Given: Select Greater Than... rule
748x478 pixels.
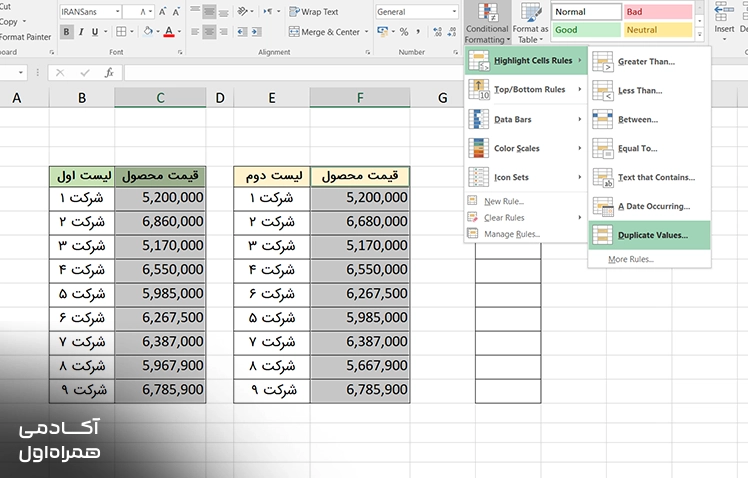Looking at the screenshot, I should pyautogui.click(x=649, y=62).
